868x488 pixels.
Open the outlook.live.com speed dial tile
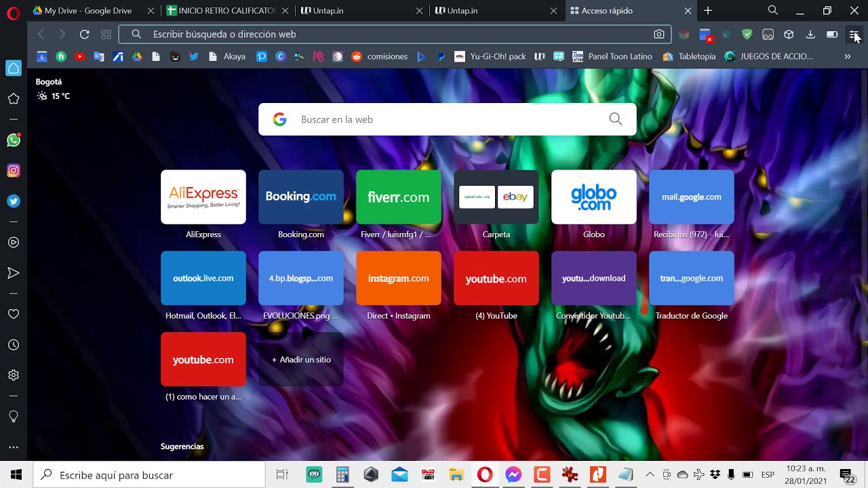point(203,279)
